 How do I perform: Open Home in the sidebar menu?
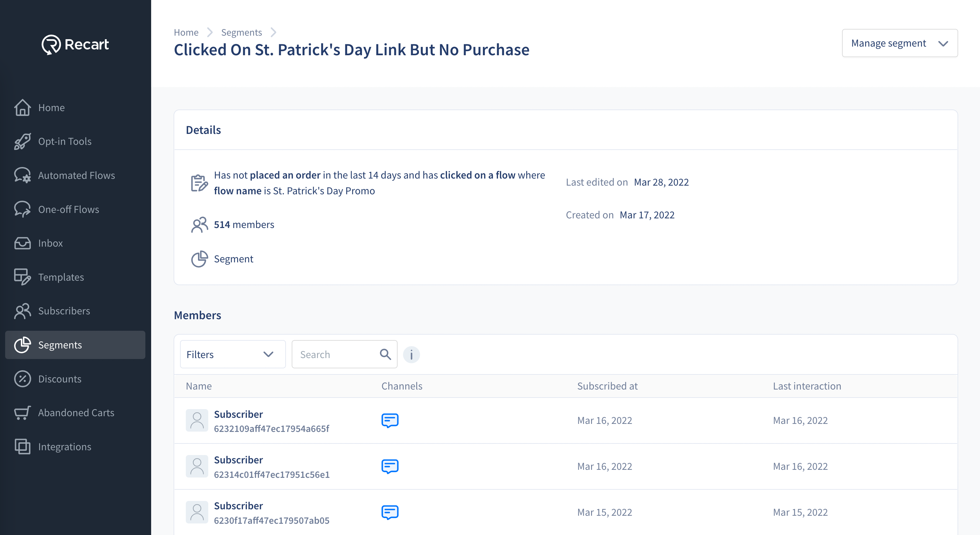75,107
